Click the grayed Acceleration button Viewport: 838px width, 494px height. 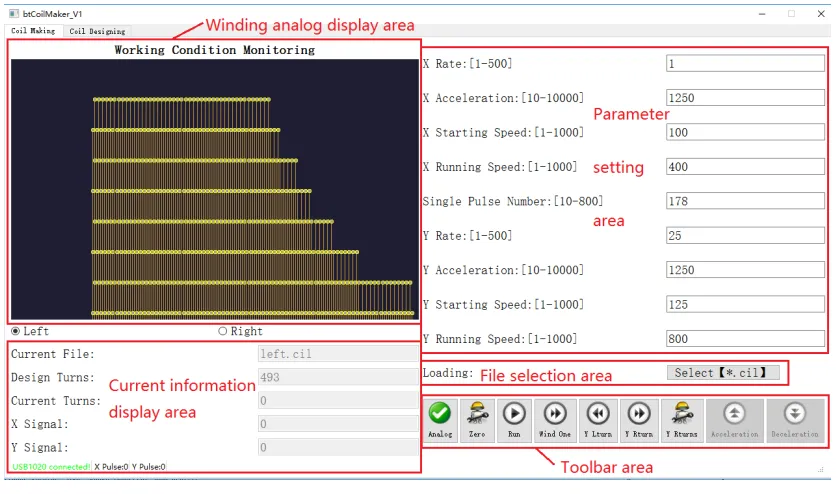pyautogui.click(x=735, y=420)
